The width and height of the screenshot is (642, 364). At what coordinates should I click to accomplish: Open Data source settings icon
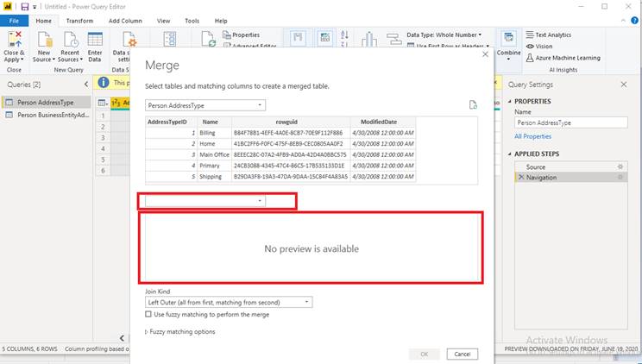(x=129, y=40)
